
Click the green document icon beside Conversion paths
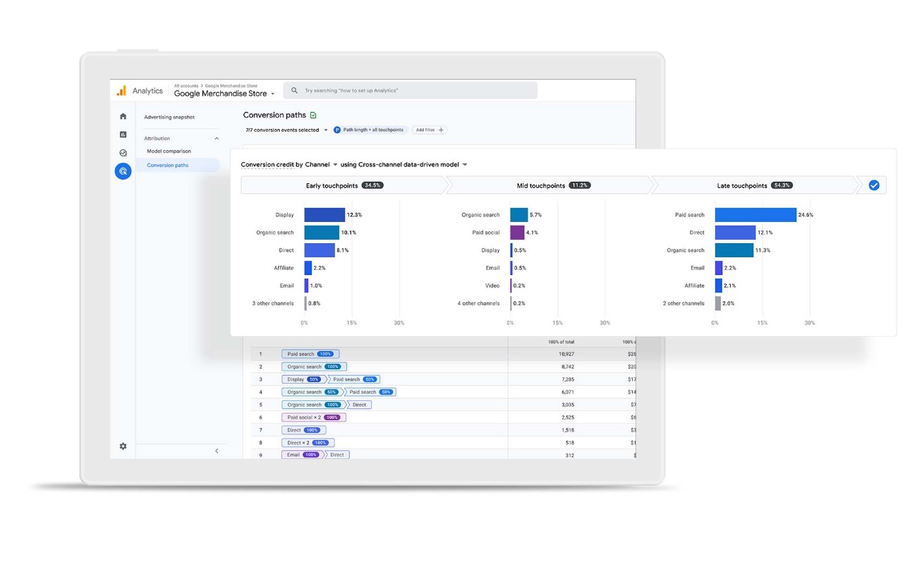[313, 114]
